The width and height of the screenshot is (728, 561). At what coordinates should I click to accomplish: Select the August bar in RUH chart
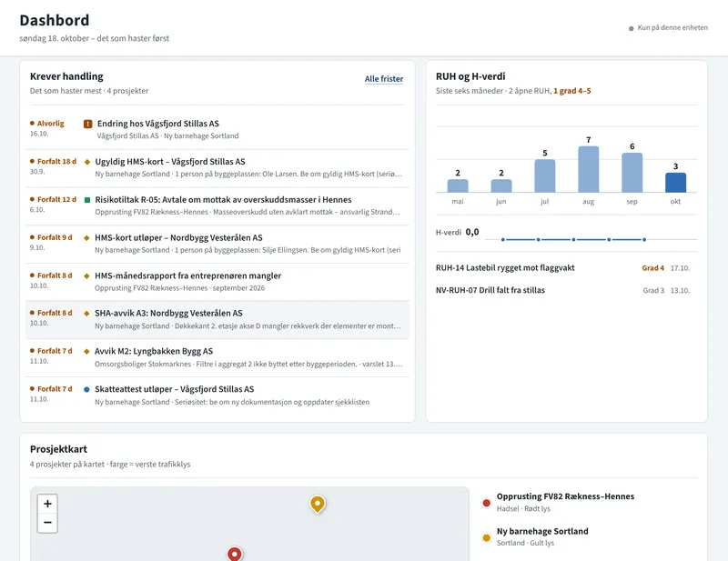click(x=588, y=169)
